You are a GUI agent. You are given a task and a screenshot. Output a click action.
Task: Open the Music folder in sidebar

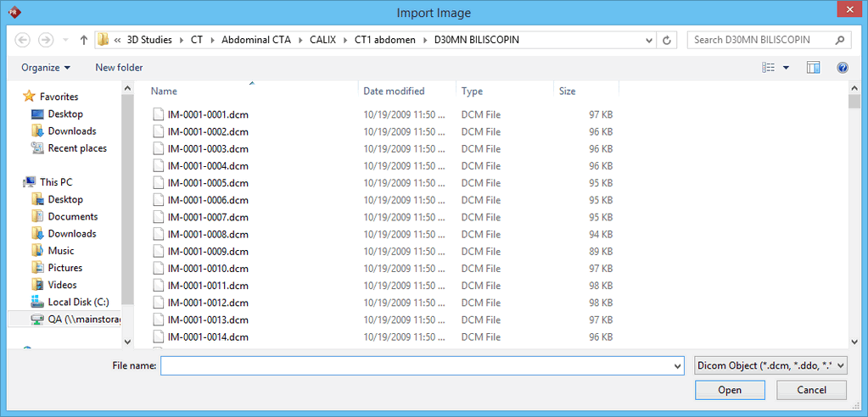click(x=60, y=251)
